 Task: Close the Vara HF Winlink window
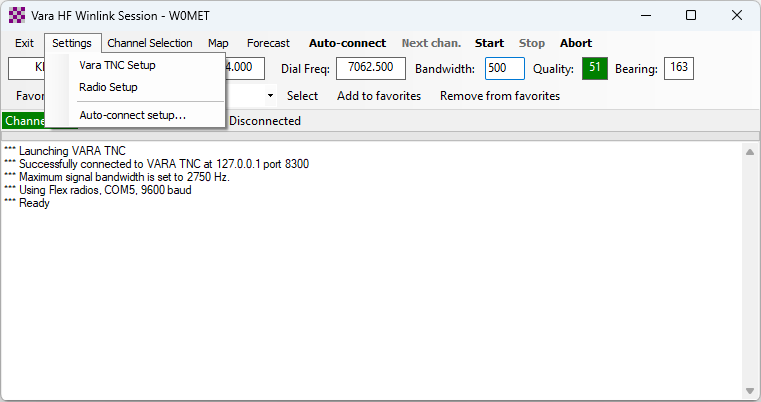(x=737, y=16)
